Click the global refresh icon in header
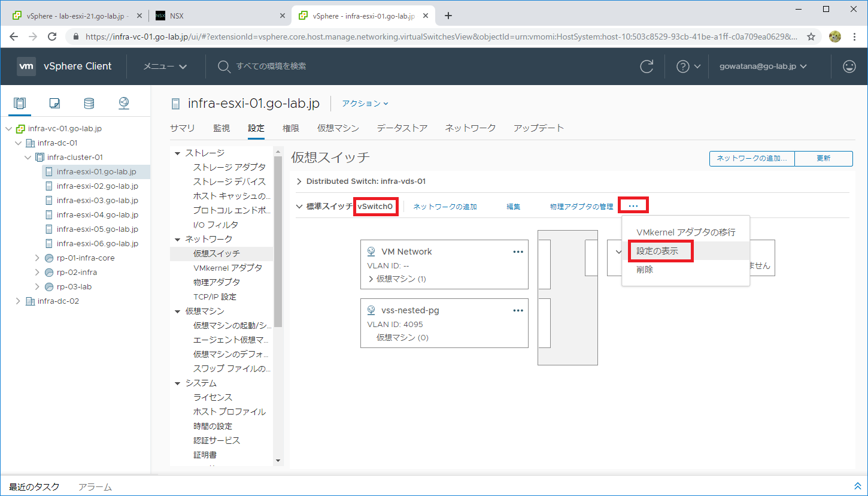Screen dimensions: 868x496 tap(647, 66)
